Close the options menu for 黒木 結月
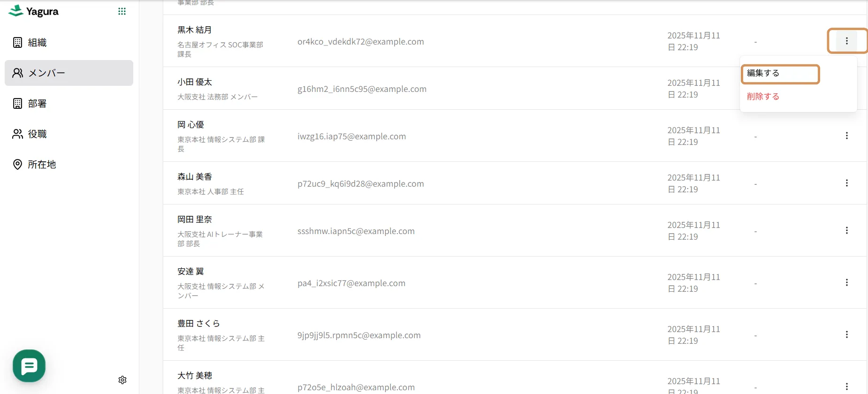Viewport: 868px width, 394px height. (x=846, y=41)
